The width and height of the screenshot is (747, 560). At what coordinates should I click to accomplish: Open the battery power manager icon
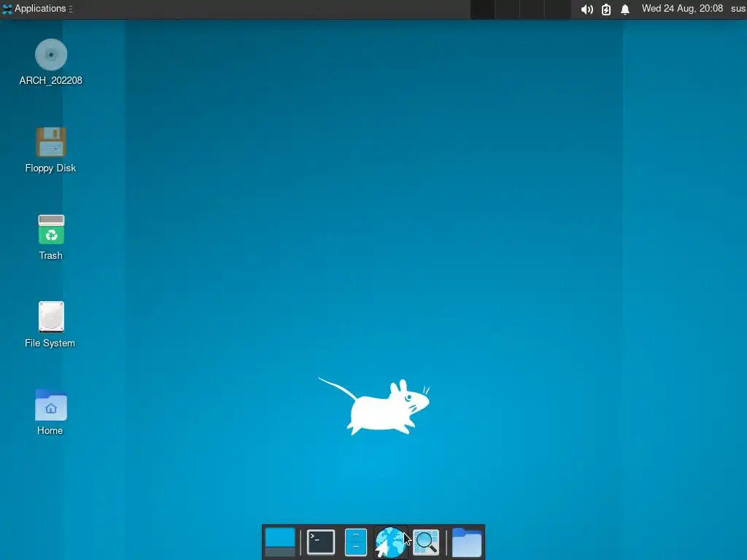(x=606, y=9)
